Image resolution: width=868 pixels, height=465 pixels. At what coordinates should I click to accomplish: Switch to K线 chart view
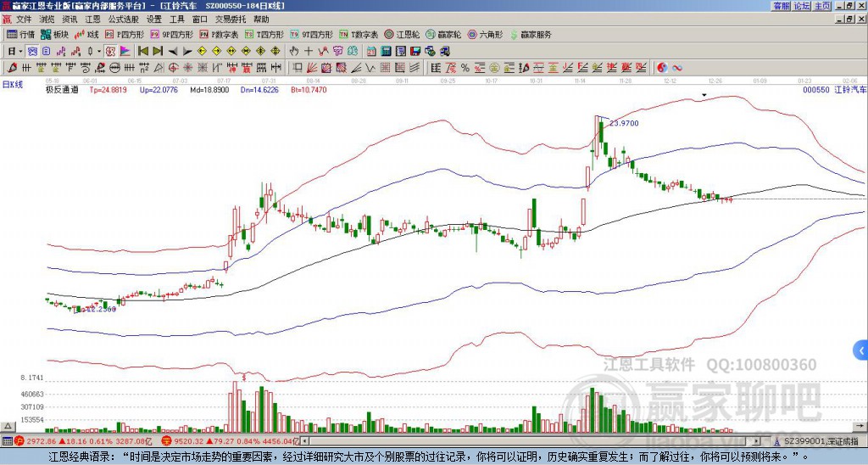tap(86, 34)
